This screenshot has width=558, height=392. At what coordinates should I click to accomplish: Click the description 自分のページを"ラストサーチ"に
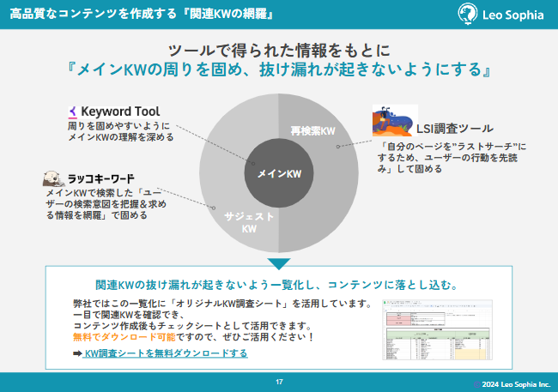[453, 147]
